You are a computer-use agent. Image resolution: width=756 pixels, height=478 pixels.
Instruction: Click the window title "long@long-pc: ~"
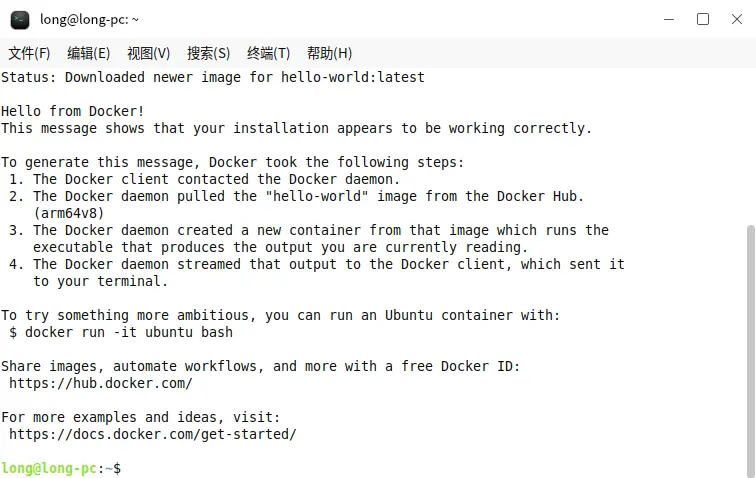(90, 19)
